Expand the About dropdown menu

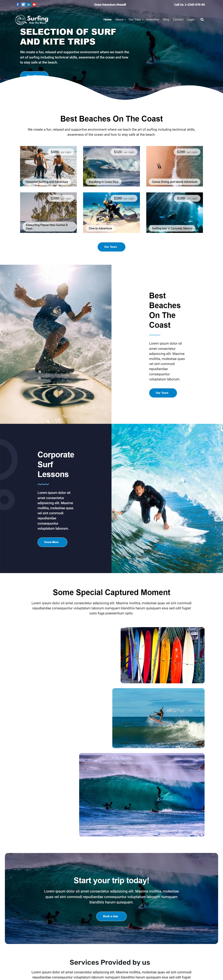point(120,19)
